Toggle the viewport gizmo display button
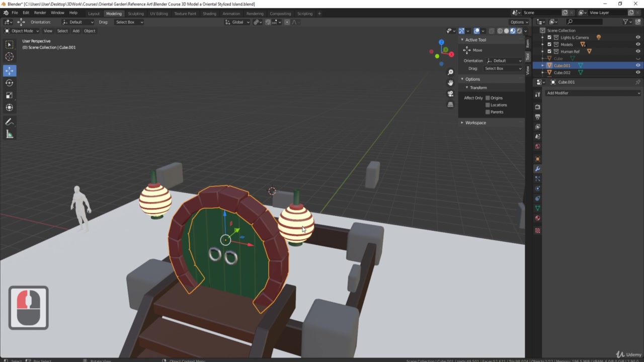644x362 pixels. pos(461,31)
